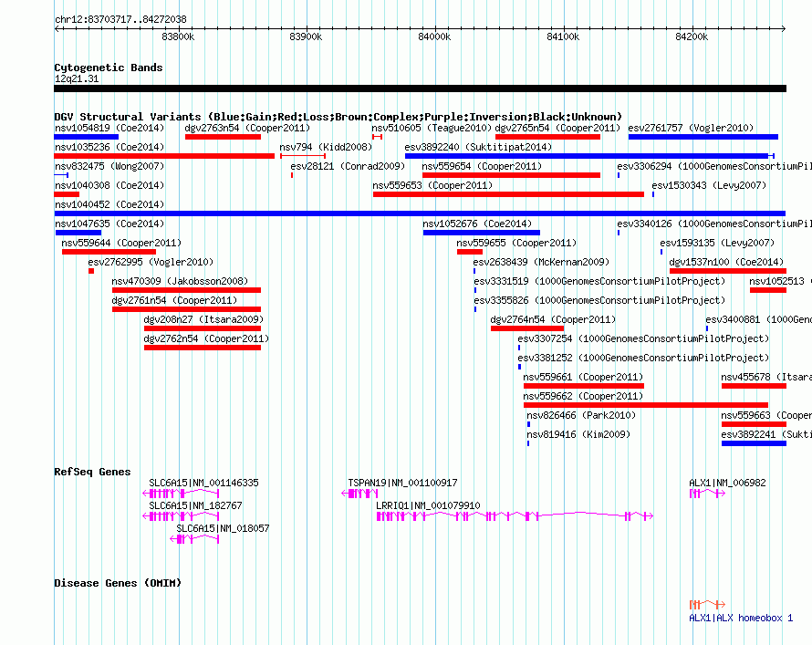Screen dimensions: 812x645
Task: Click the esv1530343 (Levy2007) variant label
Action: [x=708, y=185]
